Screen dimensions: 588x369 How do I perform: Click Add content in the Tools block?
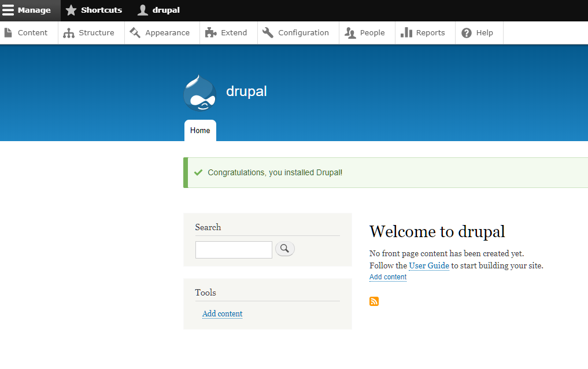point(222,313)
